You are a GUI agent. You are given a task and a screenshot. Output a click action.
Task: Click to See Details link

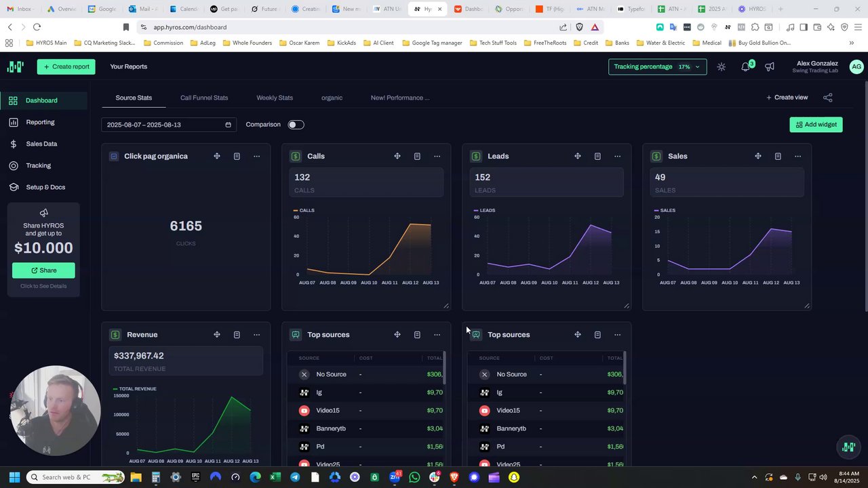[x=43, y=286]
